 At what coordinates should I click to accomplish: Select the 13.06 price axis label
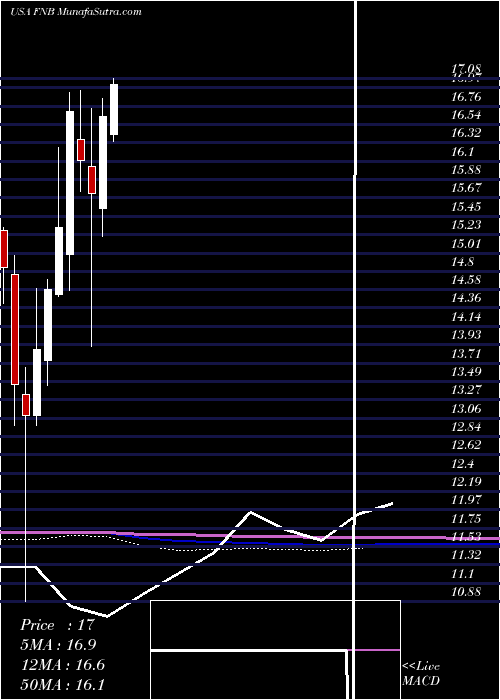pyautogui.click(x=466, y=409)
